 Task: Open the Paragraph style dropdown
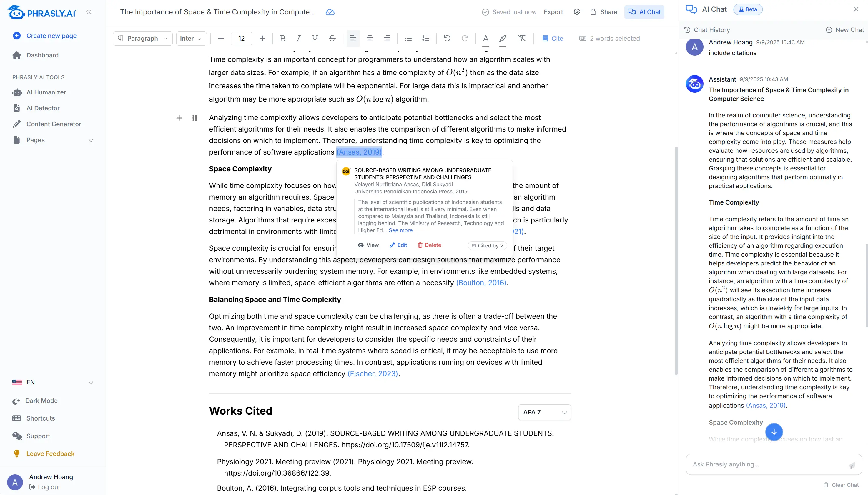tap(143, 39)
